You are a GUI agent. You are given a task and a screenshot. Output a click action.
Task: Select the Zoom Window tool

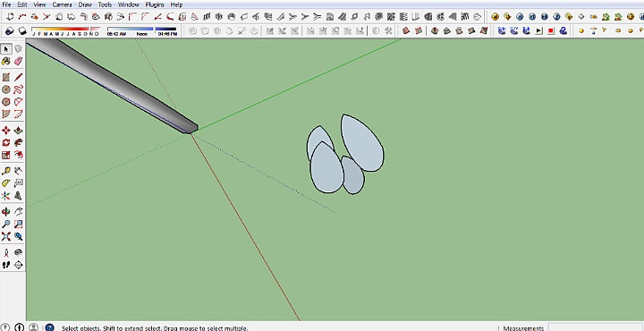[18, 225]
